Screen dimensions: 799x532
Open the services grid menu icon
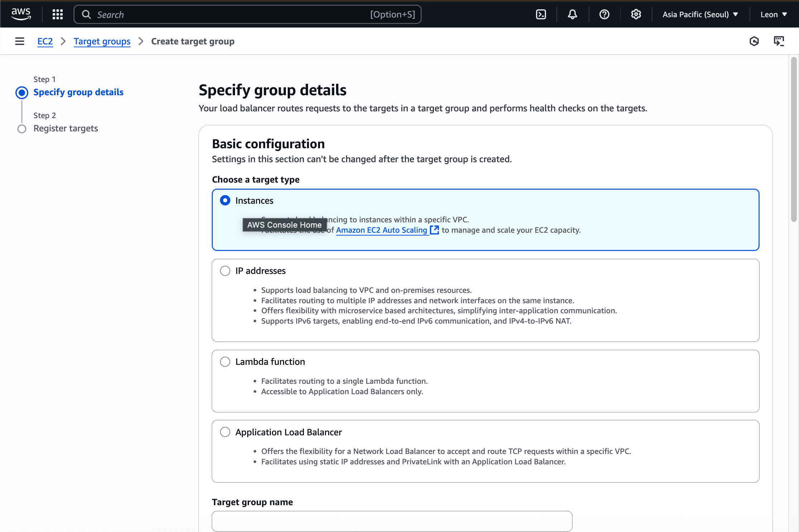57,14
